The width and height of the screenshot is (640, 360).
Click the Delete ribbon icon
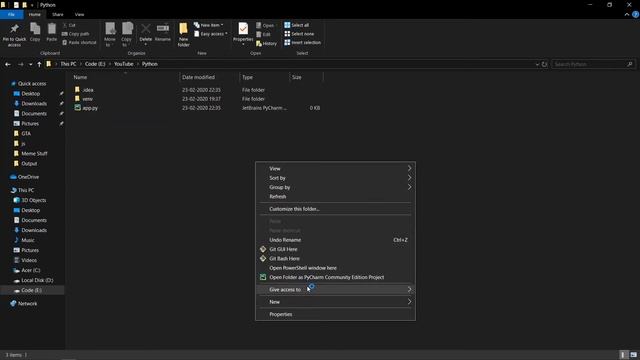[145, 33]
